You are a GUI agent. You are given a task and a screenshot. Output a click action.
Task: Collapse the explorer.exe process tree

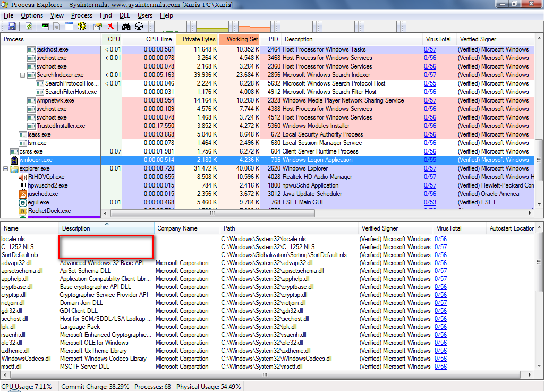coord(6,169)
